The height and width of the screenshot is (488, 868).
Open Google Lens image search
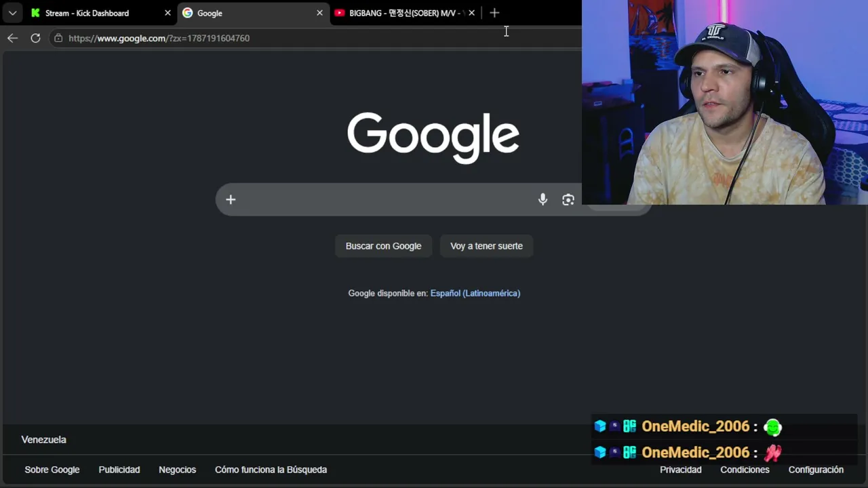click(568, 199)
